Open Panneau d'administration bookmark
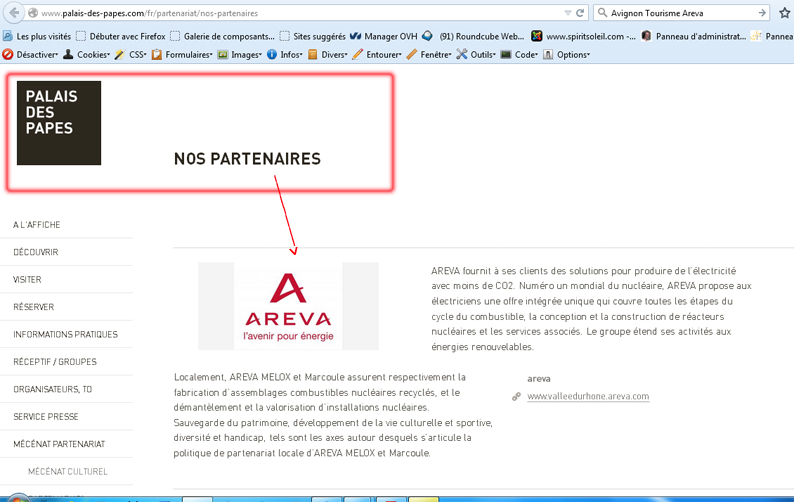Viewport: 794px width, 502px height. 694,36
